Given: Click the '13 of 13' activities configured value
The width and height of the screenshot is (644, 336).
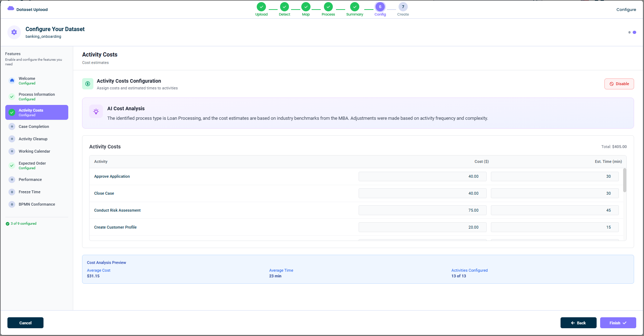Looking at the screenshot, I should tap(459, 276).
